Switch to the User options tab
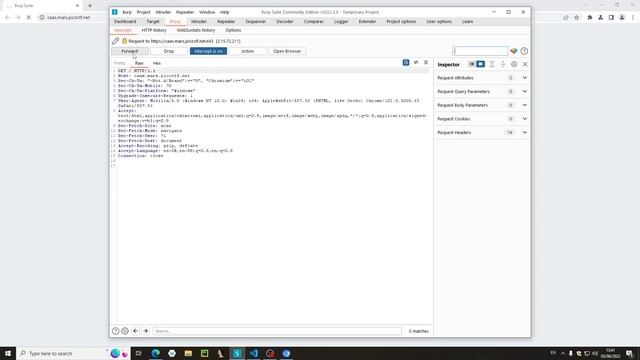 439,21
